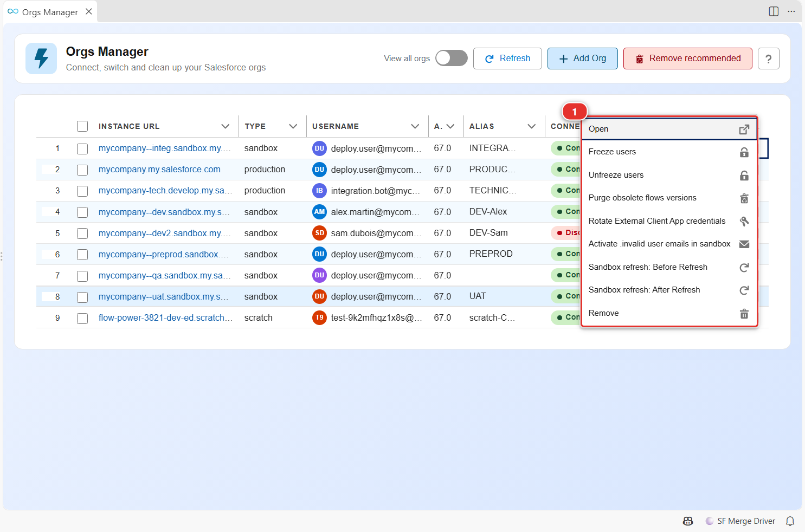The image size is (805, 532).
Task: Click the Refresh button
Action: click(507, 59)
